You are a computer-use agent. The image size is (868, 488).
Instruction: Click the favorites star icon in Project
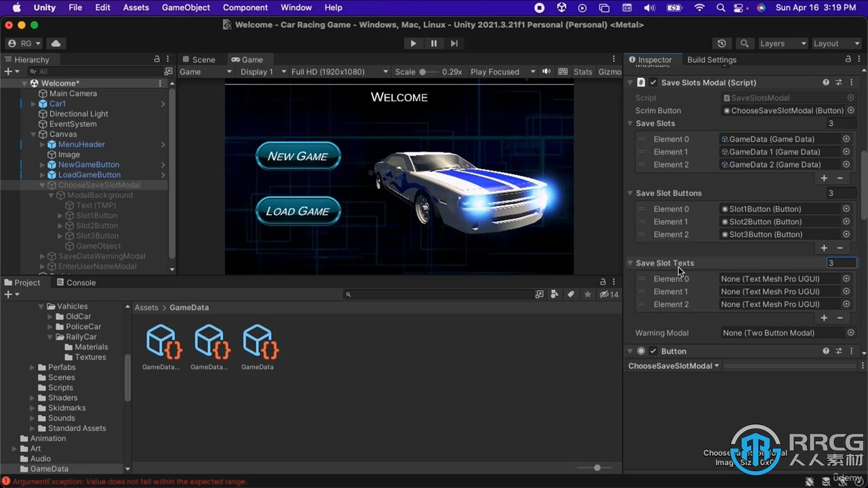tap(587, 294)
